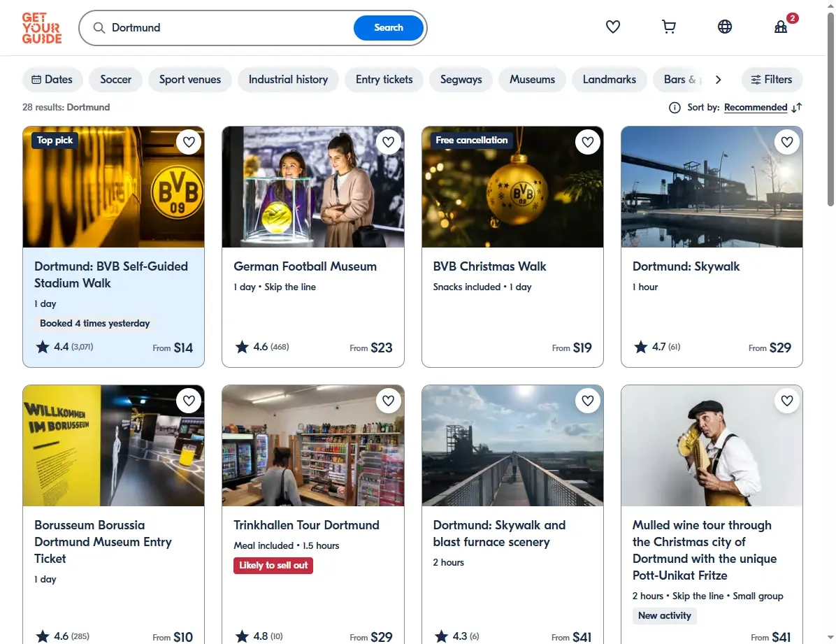Open the Trinkhallen Tour Dortmund title
836x644 pixels.
tap(306, 525)
